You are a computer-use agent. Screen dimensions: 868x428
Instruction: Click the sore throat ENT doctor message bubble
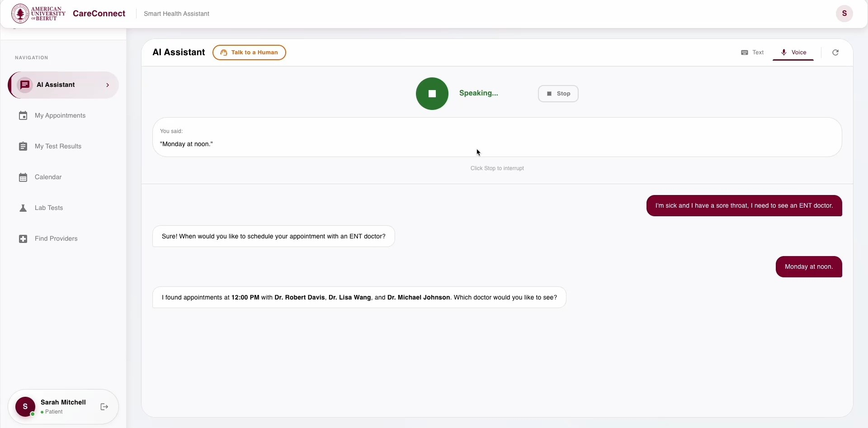(x=744, y=206)
